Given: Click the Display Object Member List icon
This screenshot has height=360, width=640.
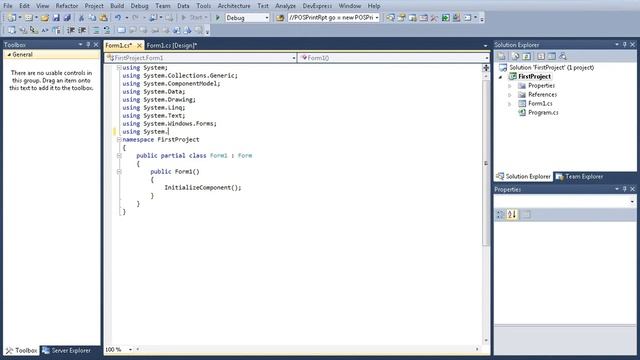Looking at the screenshot, I should point(11,30).
